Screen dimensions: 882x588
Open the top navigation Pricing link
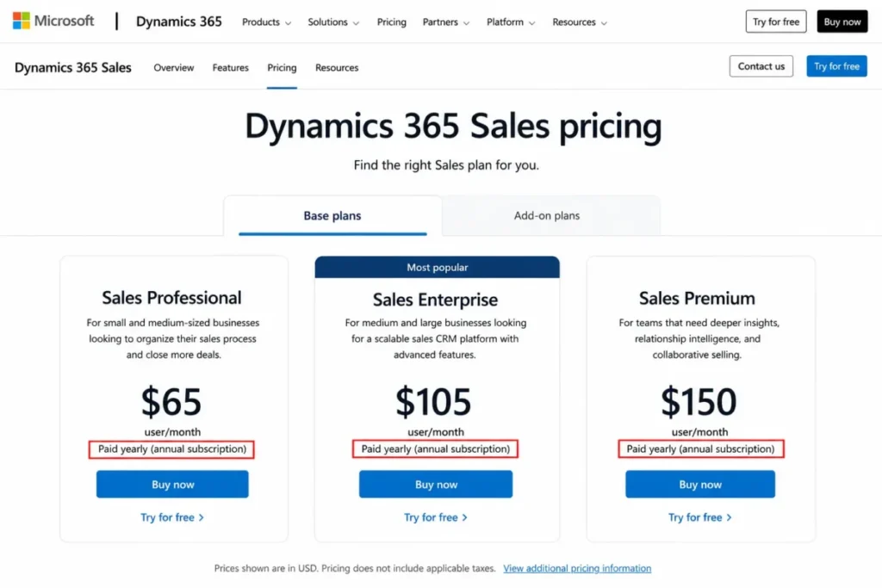(x=392, y=22)
